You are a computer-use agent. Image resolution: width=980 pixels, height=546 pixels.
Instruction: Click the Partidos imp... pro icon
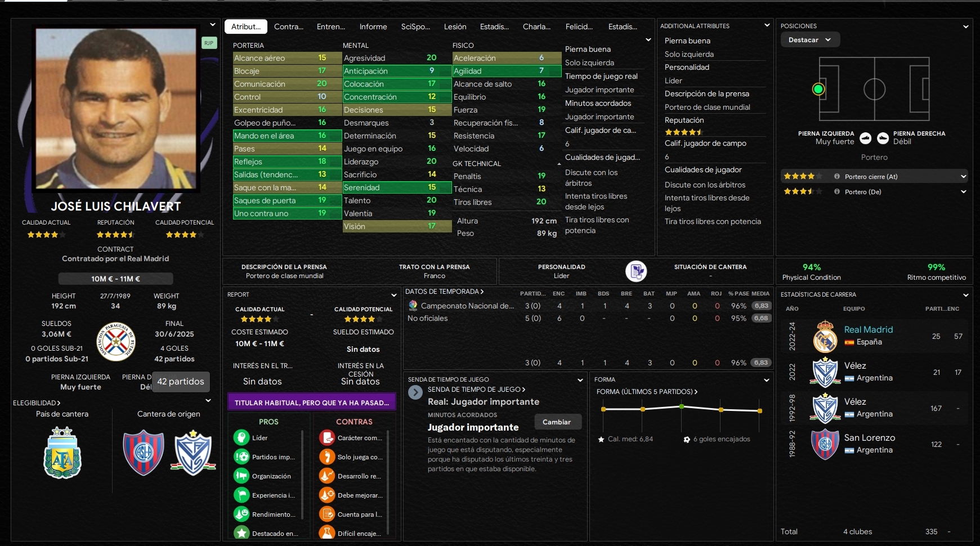pos(241,457)
